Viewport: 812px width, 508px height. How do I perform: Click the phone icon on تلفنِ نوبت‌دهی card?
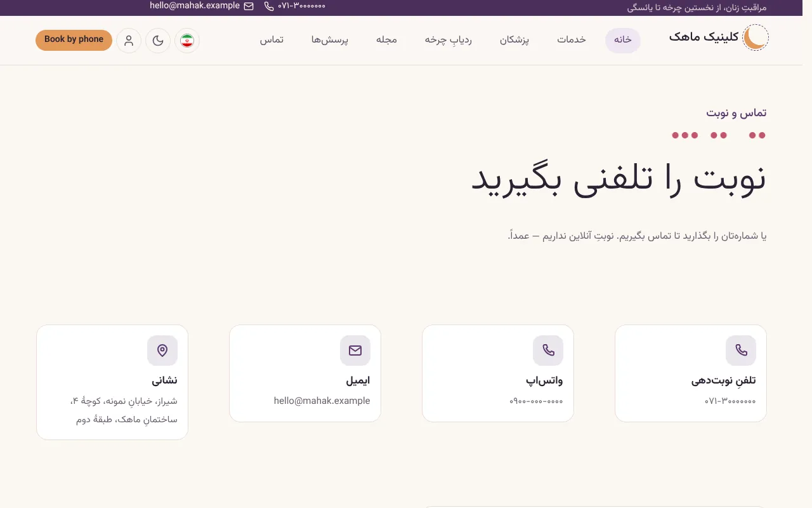(741, 351)
